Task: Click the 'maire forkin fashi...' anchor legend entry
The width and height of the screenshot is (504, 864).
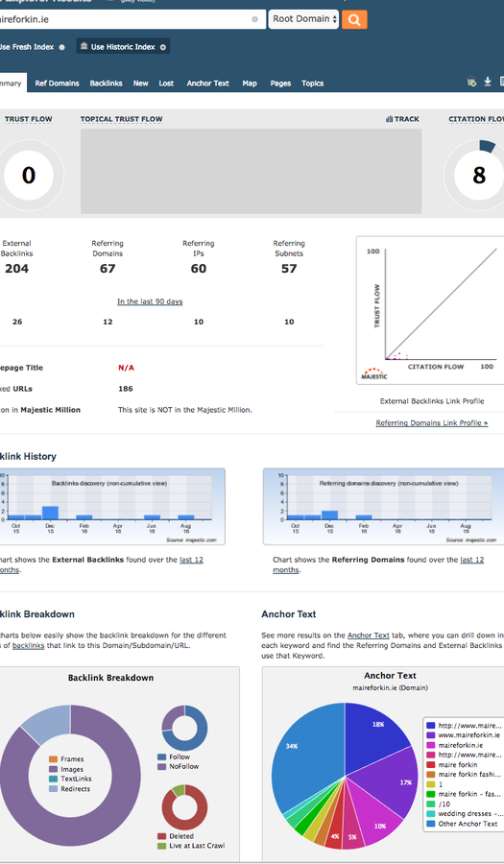Action: click(x=464, y=774)
